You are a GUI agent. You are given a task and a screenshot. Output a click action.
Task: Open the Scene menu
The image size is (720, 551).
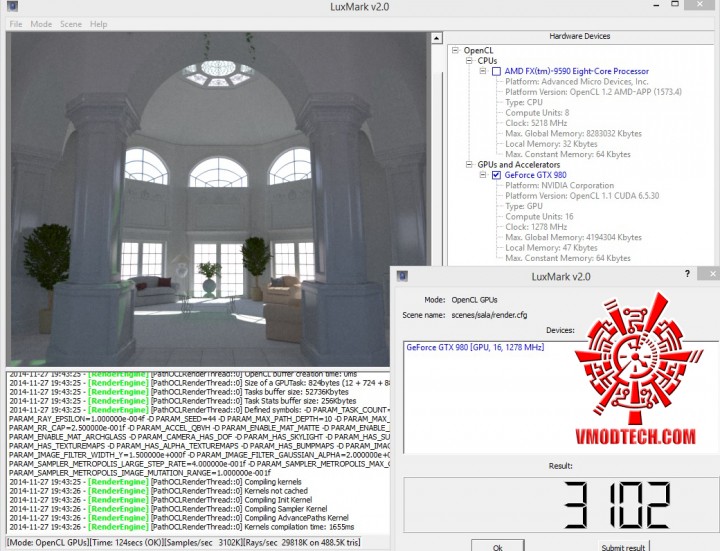71,24
